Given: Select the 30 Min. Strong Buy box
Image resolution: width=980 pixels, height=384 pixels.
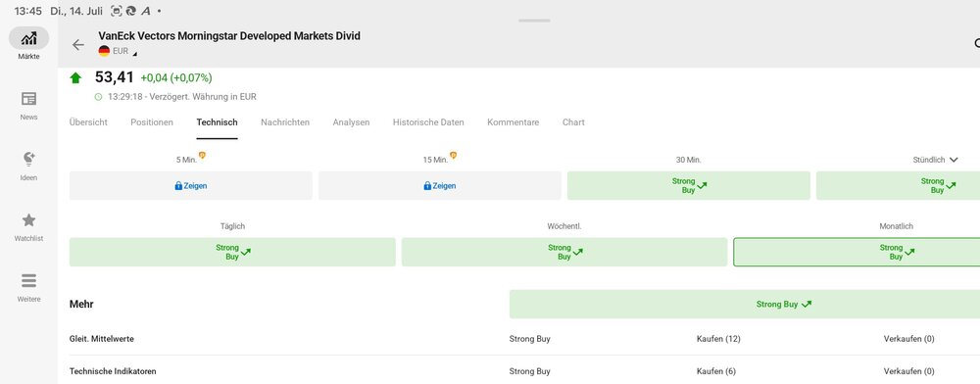Looking at the screenshot, I should click(x=689, y=186).
